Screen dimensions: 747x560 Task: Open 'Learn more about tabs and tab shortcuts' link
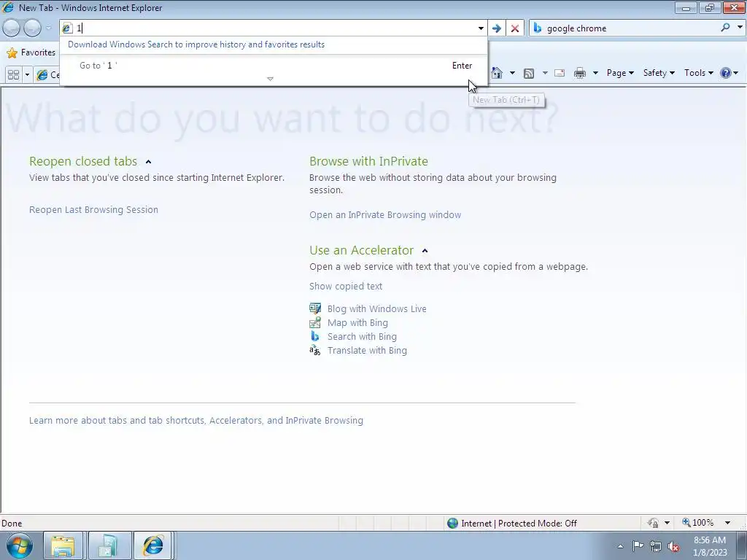pos(196,421)
